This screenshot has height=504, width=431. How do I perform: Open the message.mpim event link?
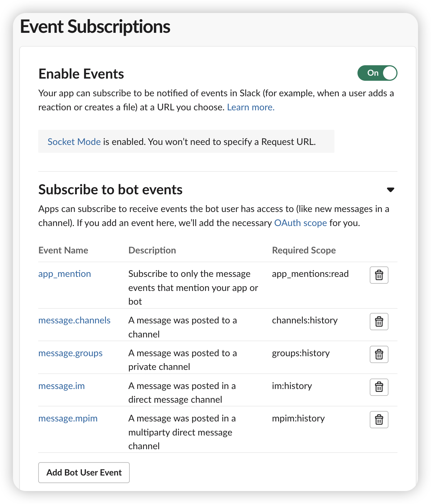[68, 418]
